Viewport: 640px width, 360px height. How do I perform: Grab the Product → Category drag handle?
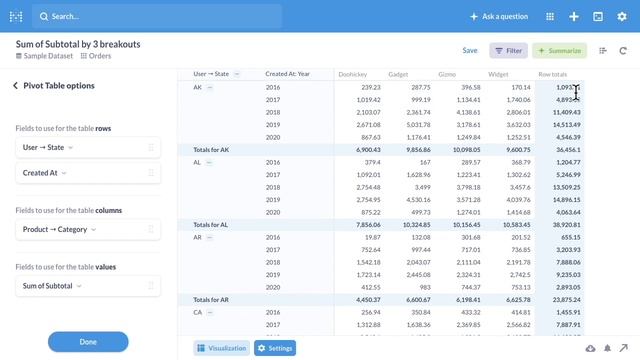151,229
